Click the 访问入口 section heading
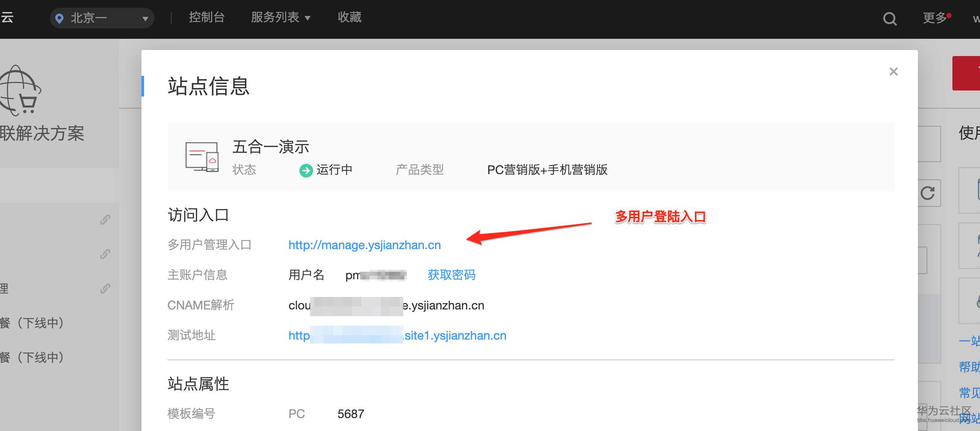980x431 pixels. [198, 215]
